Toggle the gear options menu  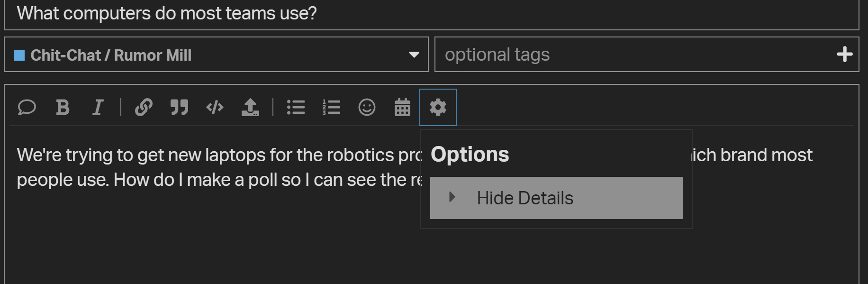click(x=438, y=108)
